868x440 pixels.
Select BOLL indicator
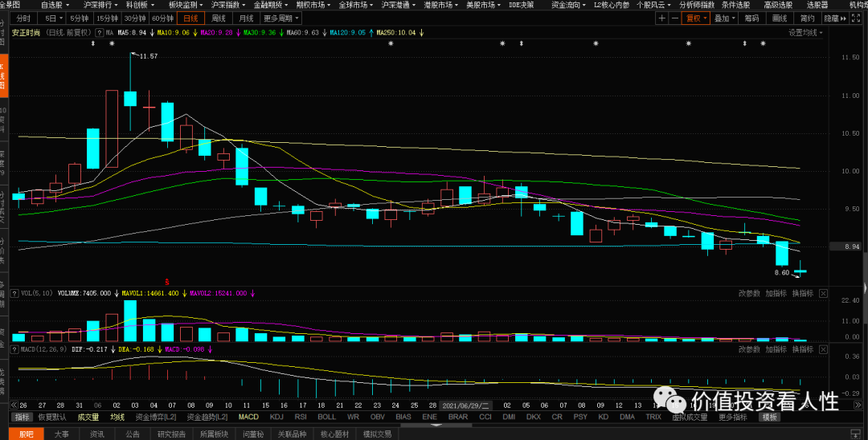coord(326,417)
